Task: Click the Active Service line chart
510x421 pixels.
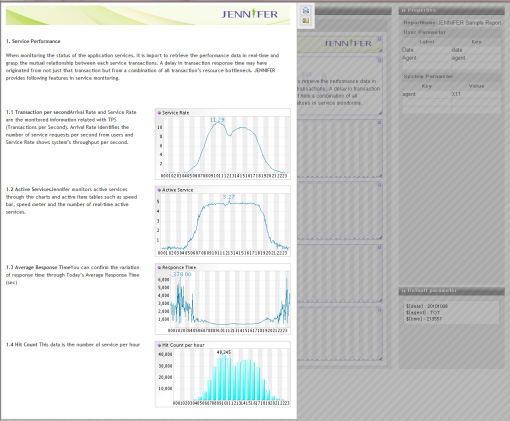Action: 223,221
